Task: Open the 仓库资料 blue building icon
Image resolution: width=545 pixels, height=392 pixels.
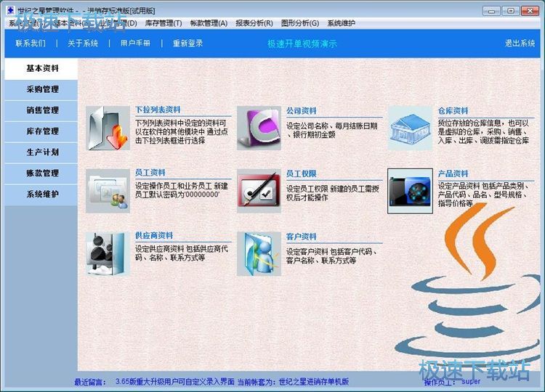Action: [410, 128]
